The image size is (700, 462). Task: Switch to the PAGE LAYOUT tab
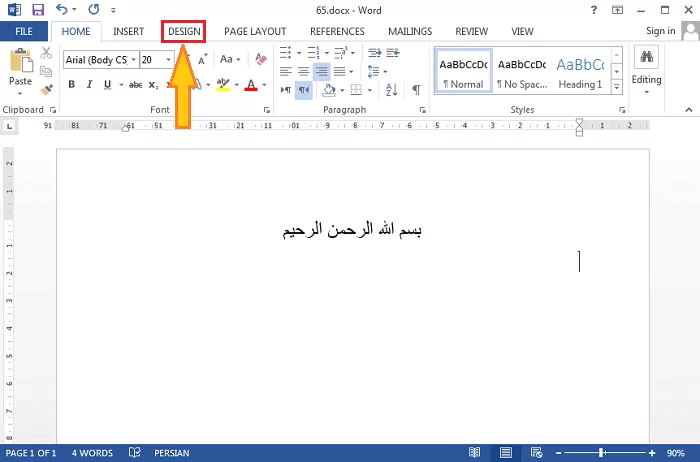click(x=255, y=31)
